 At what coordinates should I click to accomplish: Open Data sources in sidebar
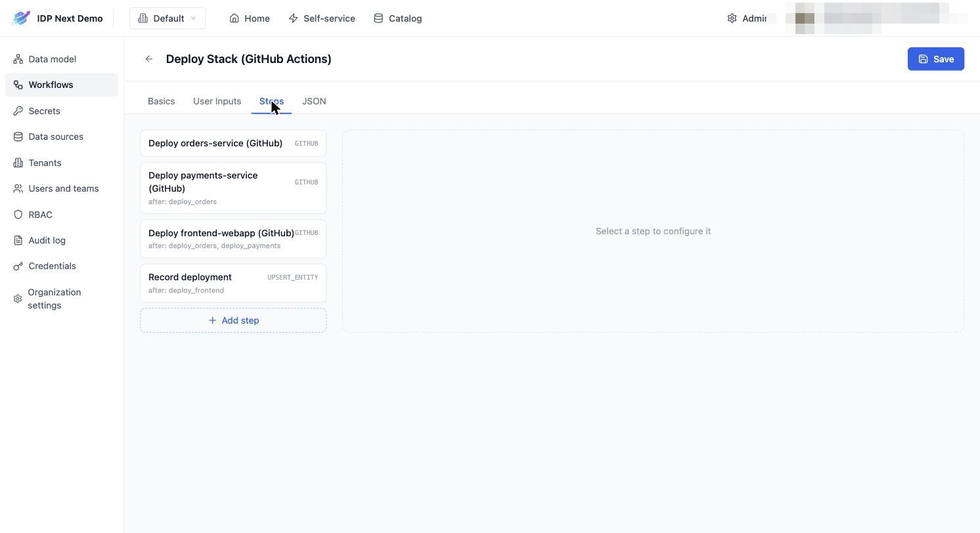pyautogui.click(x=62, y=137)
